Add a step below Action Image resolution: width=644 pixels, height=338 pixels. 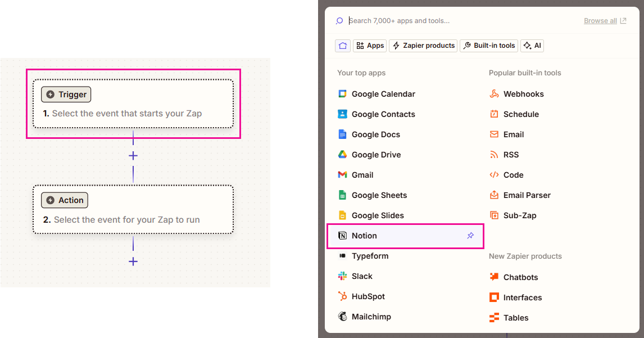[x=133, y=262]
